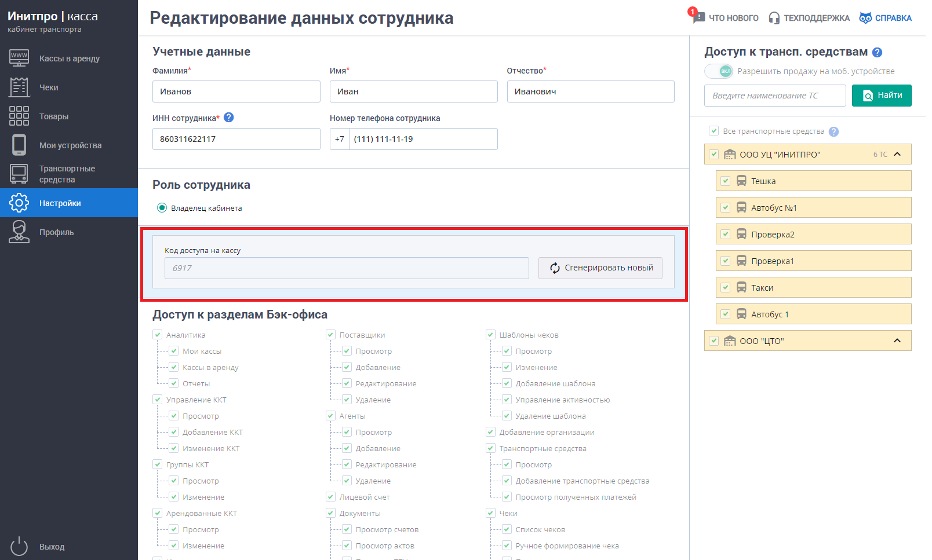Image resolution: width=932 pixels, height=560 pixels.
Task: Click the Найти search button
Action: (x=882, y=96)
